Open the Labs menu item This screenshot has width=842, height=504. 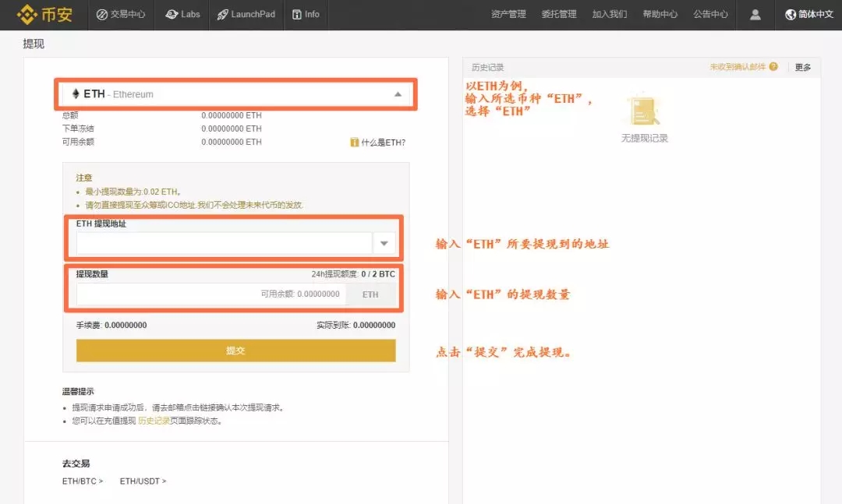pyautogui.click(x=182, y=15)
